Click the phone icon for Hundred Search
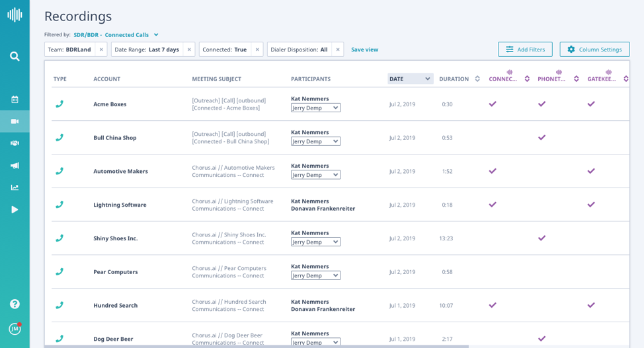The width and height of the screenshot is (644, 348). pyautogui.click(x=60, y=305)
